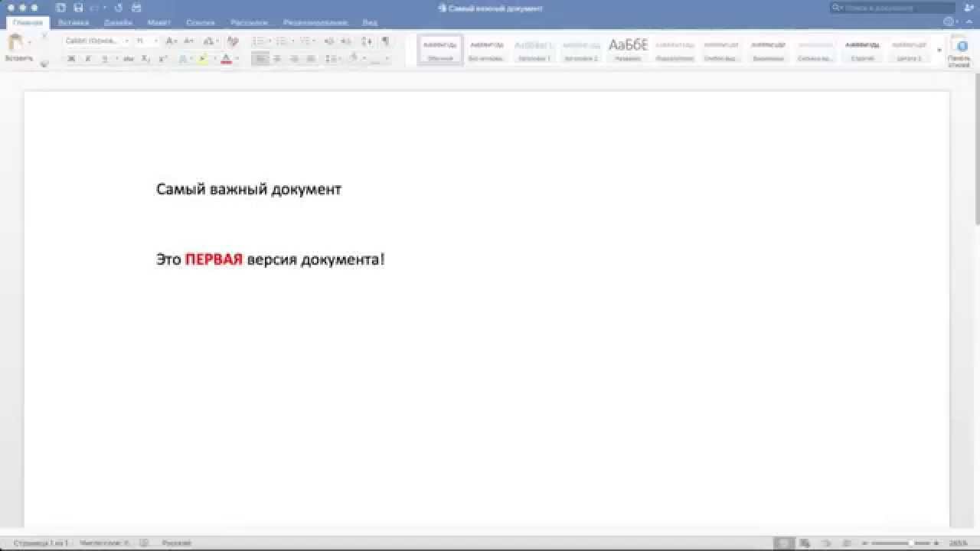Increase font size with the larger A icon
Screen dimensions: 980x551
coord(170,41)
